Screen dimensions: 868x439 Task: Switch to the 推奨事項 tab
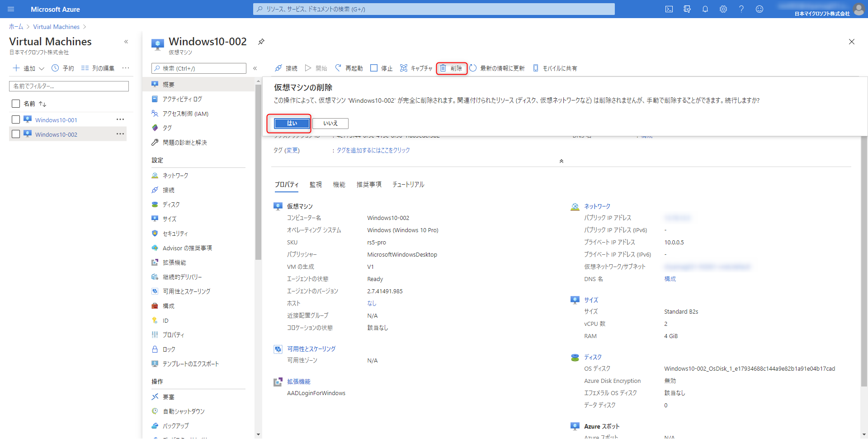[369, 185]
